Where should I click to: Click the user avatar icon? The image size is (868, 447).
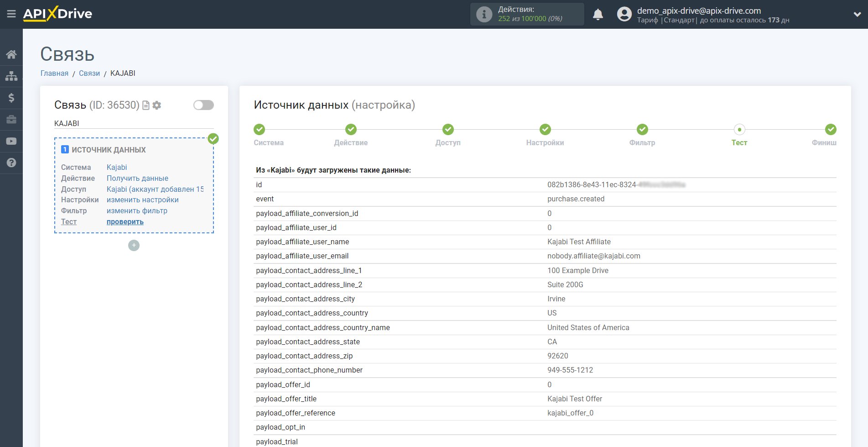click(x=624, y=14)
